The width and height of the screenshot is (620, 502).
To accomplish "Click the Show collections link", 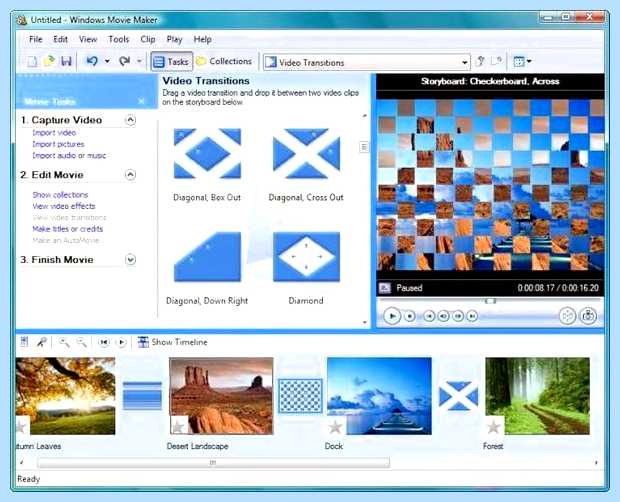I will [x=60, y=195].
